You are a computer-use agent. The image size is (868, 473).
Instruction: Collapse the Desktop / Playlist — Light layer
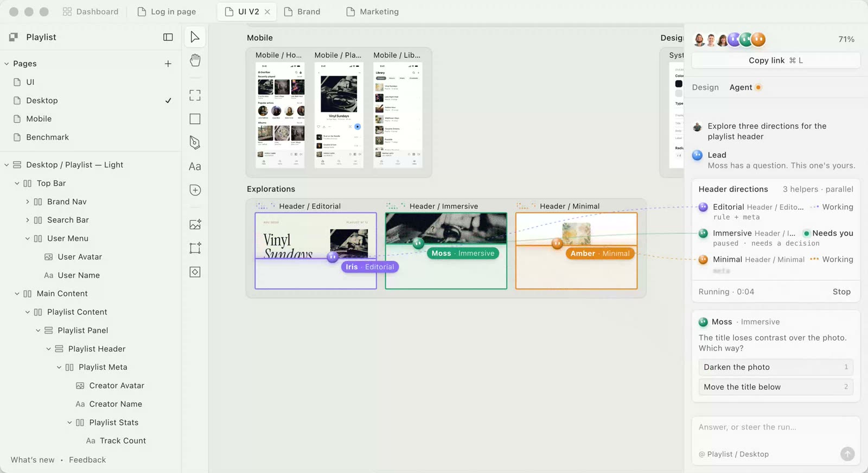[7, 165]
